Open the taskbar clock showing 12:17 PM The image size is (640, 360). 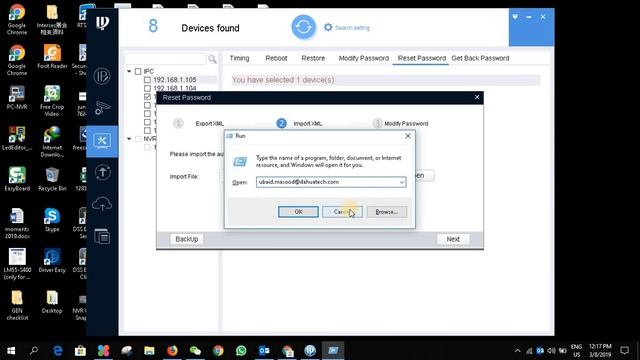[x=600, y=351]
